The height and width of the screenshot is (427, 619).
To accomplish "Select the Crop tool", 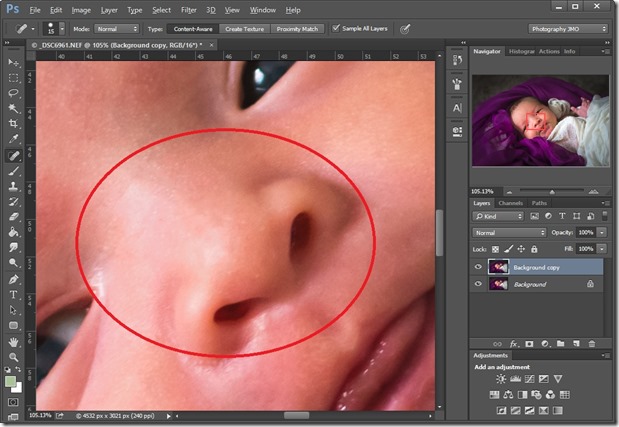I will 13,124.
